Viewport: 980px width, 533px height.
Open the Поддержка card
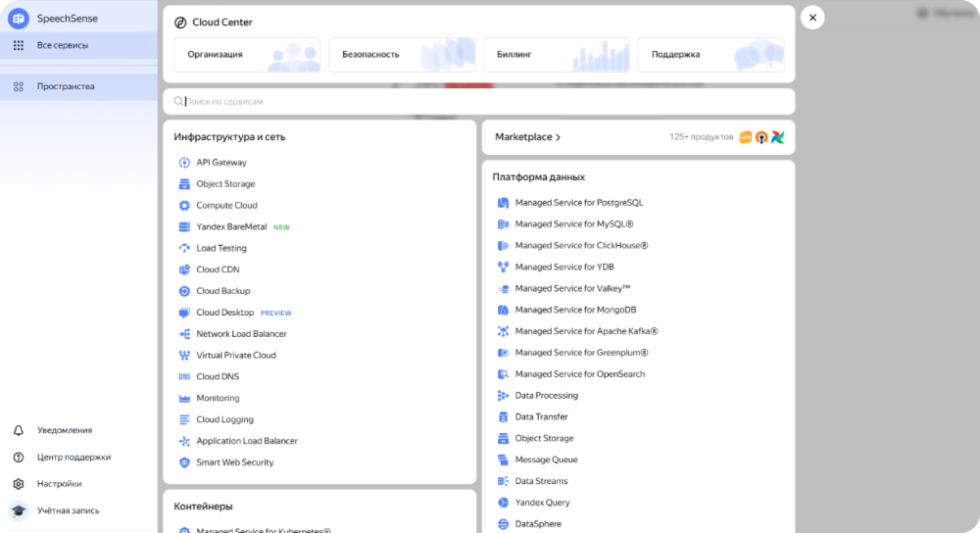(x=711, y=54)
